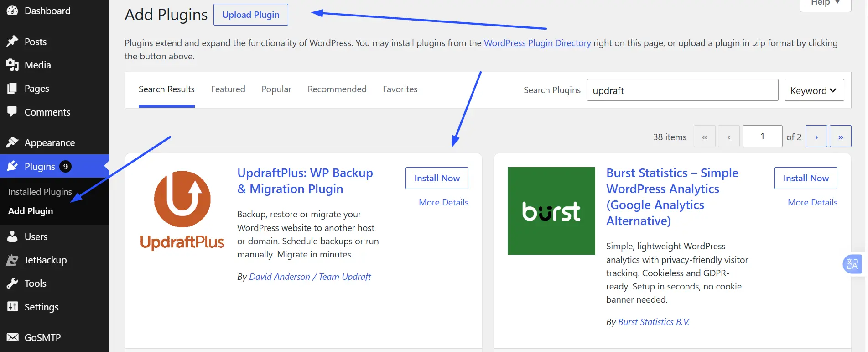This screenshot has width=868, height=352.
Task: Switch to the Recommended tab
Action: point(337,89)
